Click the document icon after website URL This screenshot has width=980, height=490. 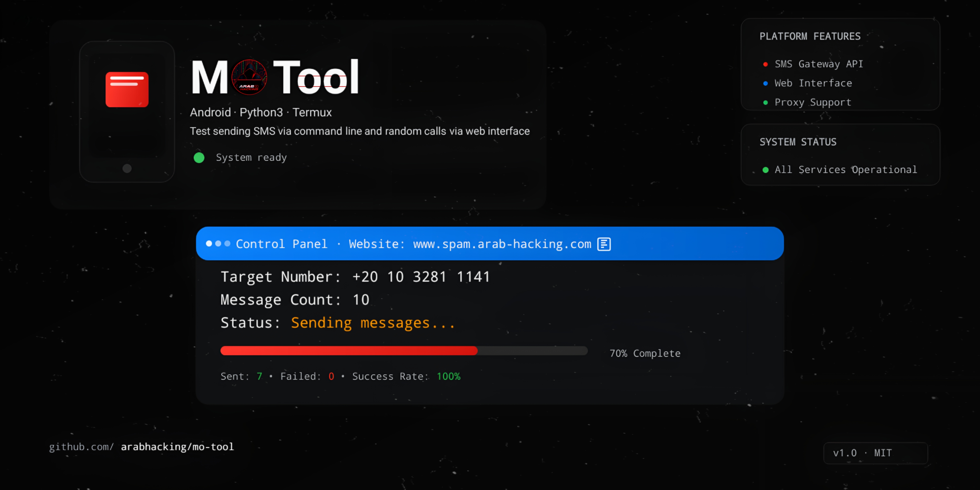point(604,244)
